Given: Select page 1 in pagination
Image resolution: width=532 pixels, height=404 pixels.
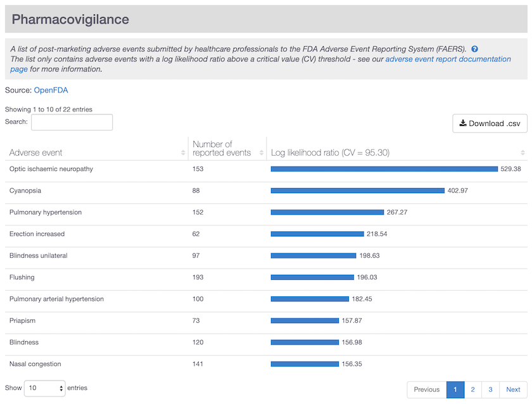Looking at the screenshot, I should (x=455, y=389).
